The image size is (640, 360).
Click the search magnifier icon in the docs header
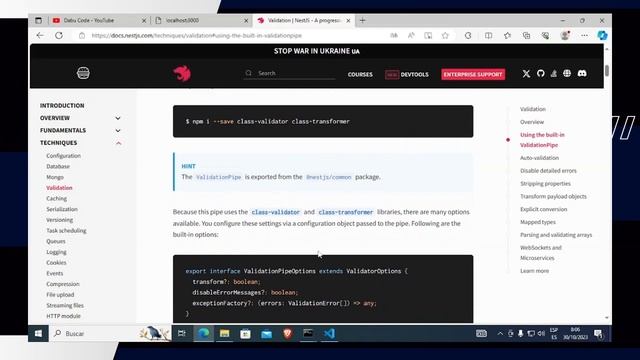click(249, 73)
